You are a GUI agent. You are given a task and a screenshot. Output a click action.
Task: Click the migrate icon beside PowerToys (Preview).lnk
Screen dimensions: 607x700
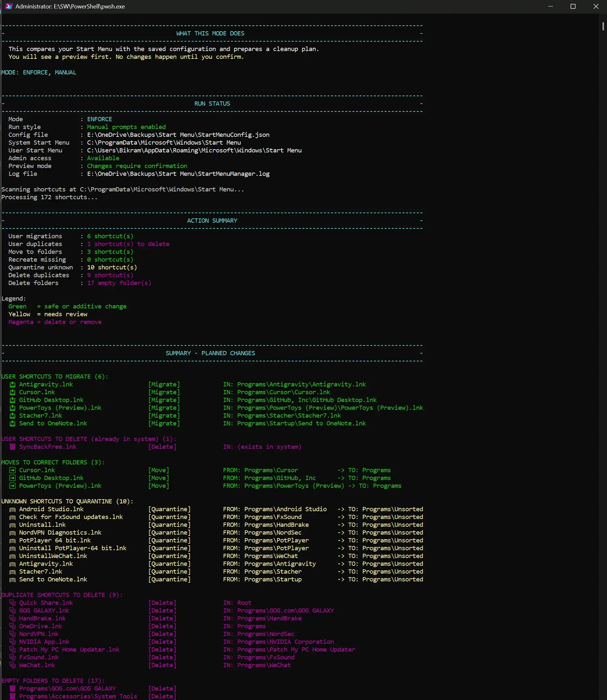point(13,408)
